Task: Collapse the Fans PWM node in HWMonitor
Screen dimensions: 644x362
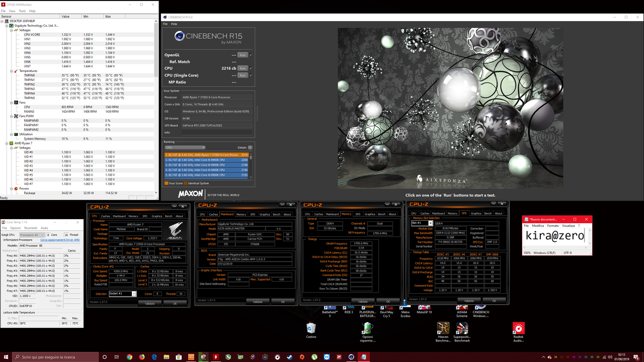Action: [x=11, y=116]
